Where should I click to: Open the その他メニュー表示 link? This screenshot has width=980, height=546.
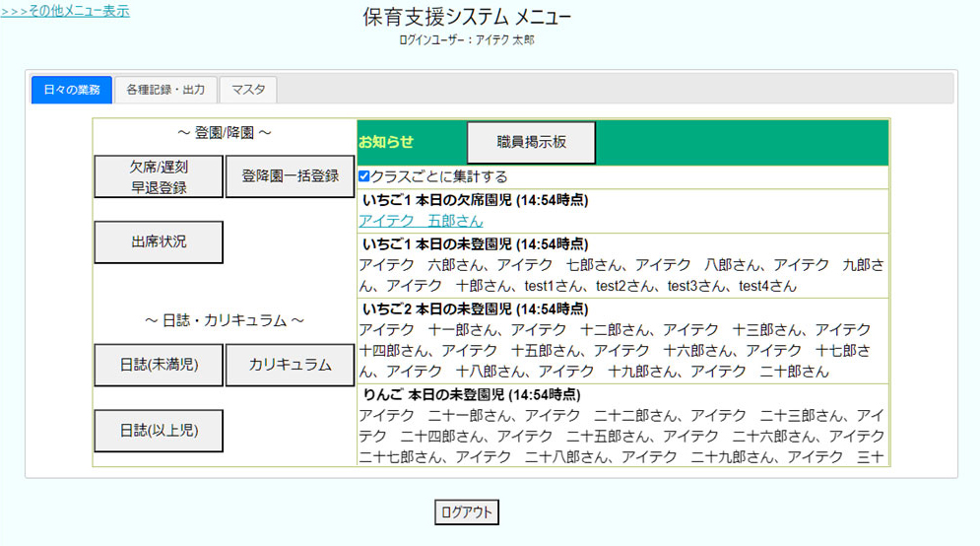(x=65, y=11)
